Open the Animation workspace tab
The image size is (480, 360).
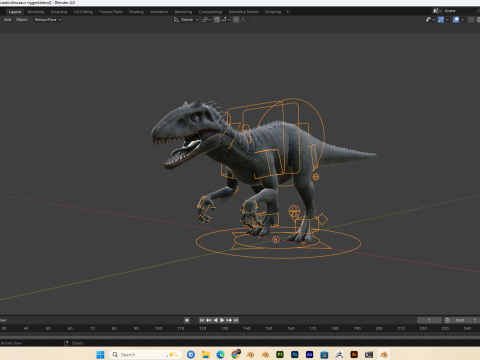click(159, 12)
